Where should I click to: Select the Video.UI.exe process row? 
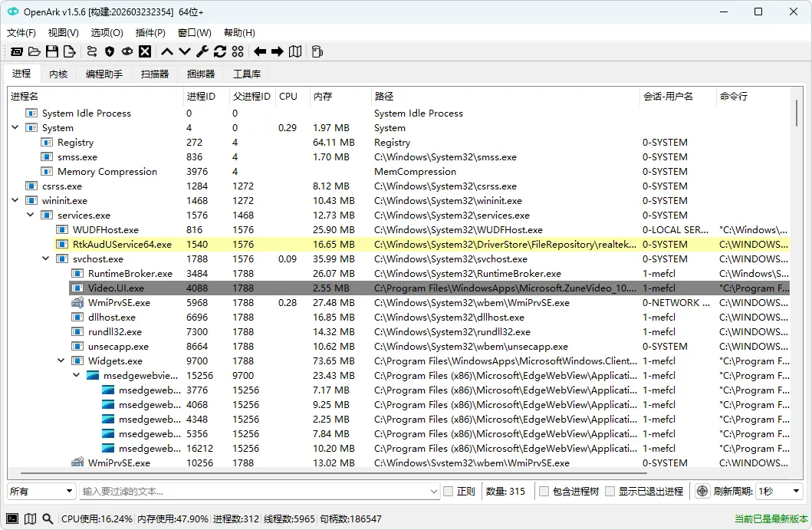coord(430,288)
